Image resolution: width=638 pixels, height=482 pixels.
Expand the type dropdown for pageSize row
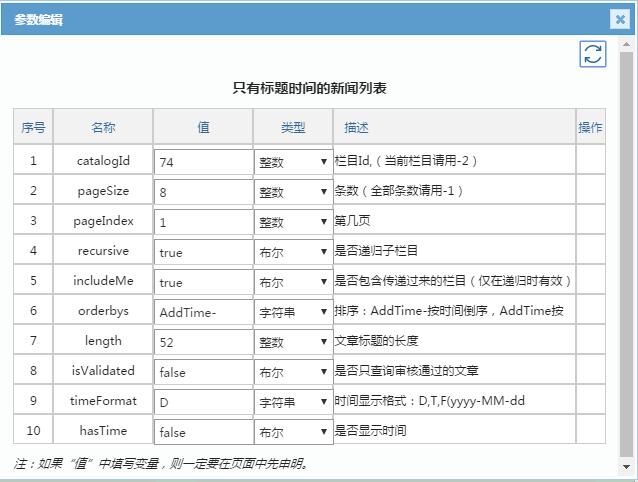[293, 192]
